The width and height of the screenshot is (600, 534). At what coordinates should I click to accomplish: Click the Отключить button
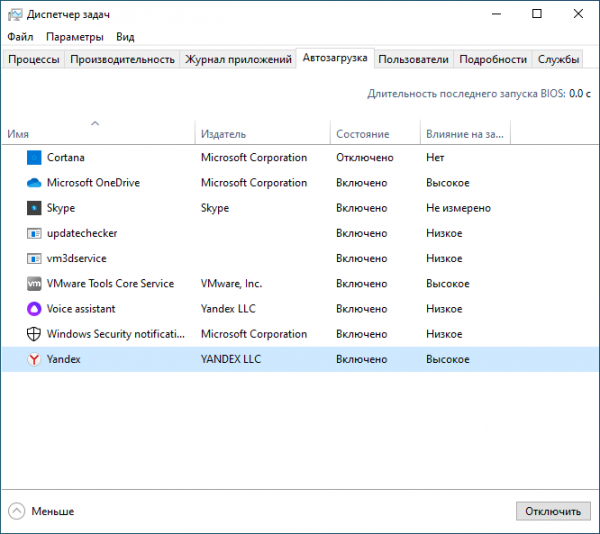pos(553,511)
